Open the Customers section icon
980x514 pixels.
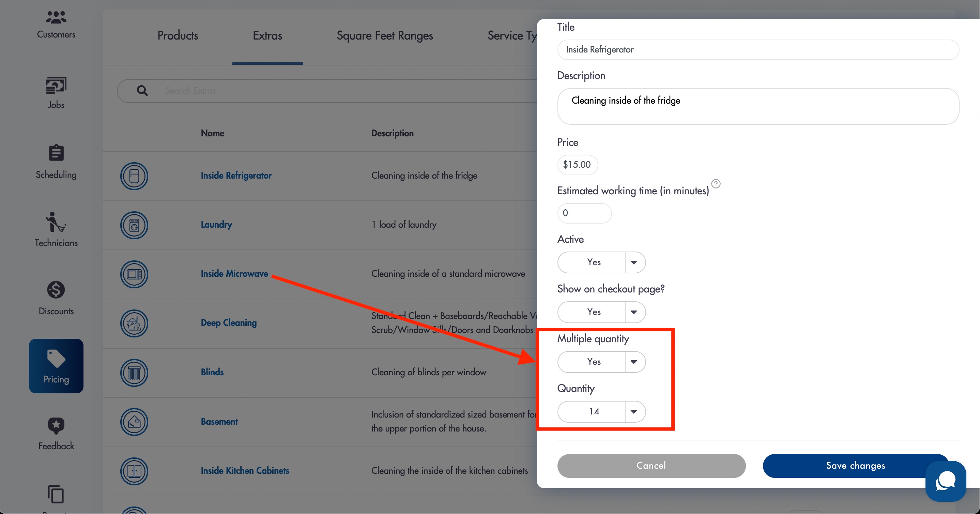56,17
